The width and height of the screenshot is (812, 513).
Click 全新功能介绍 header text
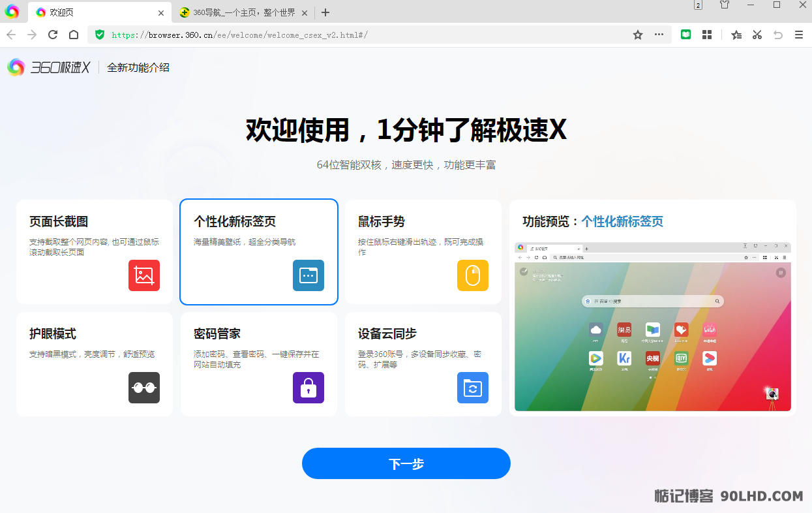[138, 67]
